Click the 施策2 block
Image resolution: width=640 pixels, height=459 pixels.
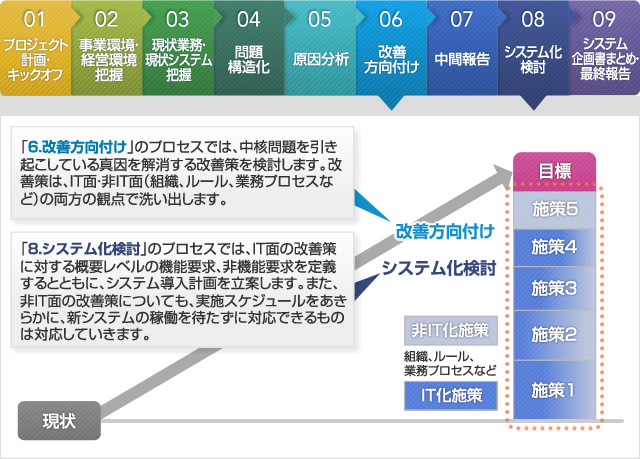[x=554, y=335]
